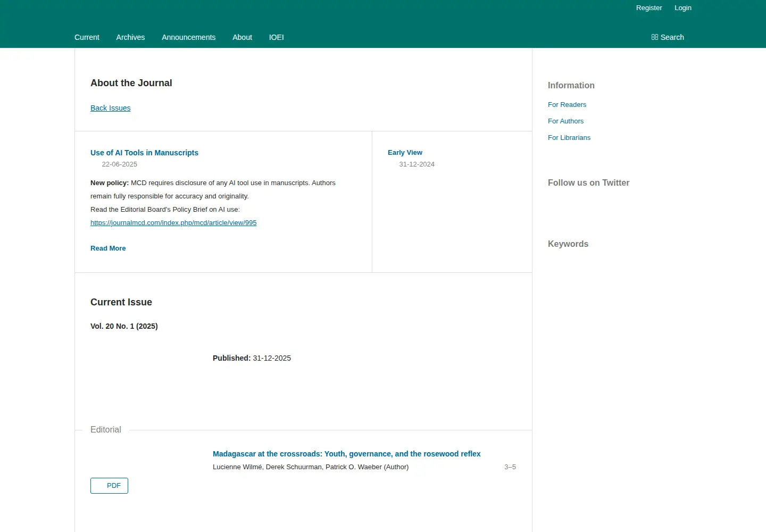Image resolution: width=766 pixels, height=532 pixels.
Task: Download the editorial PDF
Action: point(109,486)
